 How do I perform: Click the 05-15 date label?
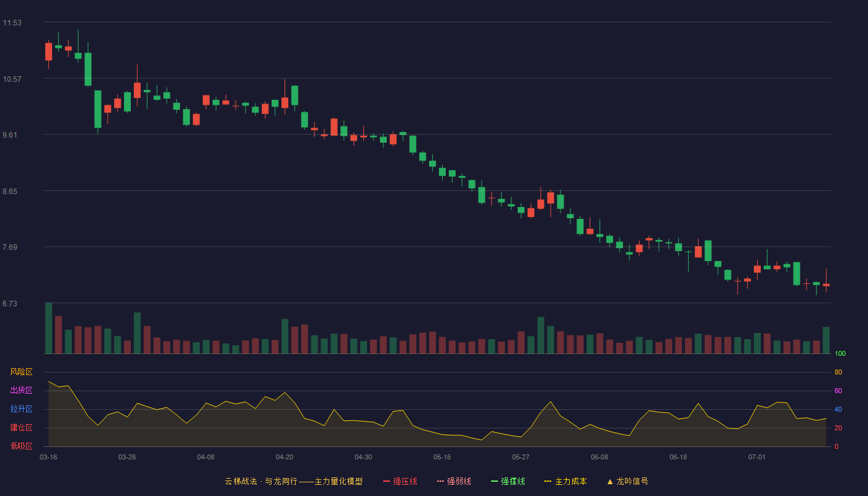click(442, 457)
